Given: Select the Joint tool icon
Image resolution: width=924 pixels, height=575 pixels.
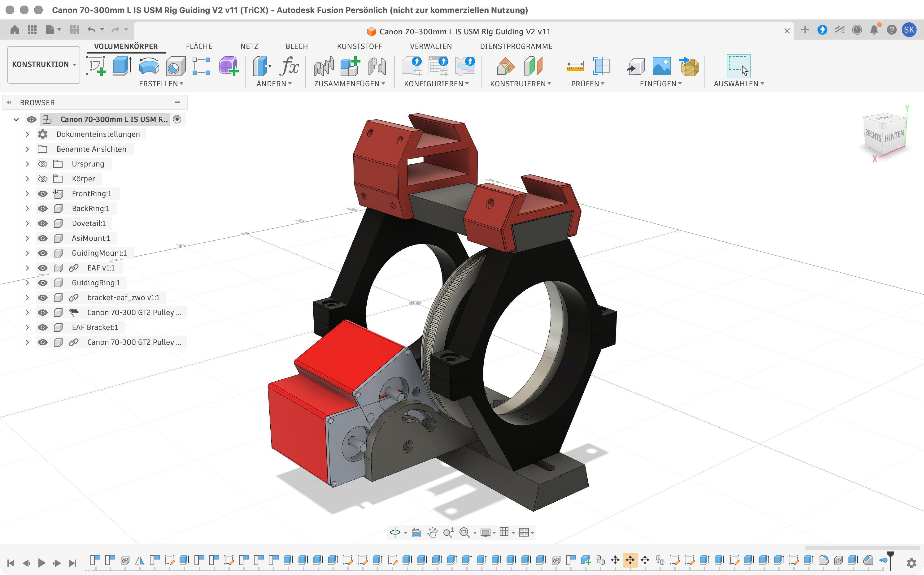Looking at the screenshot, I should tap(377, 66).
